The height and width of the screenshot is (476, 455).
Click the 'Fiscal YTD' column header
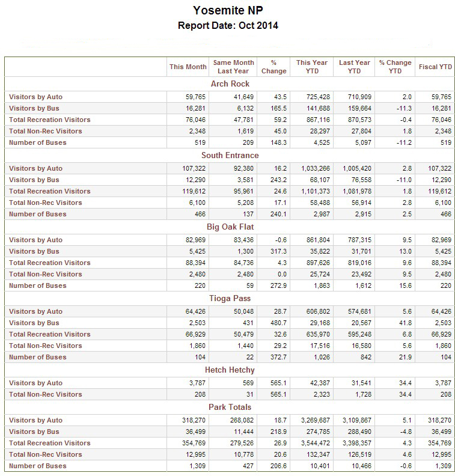[435, 67]
